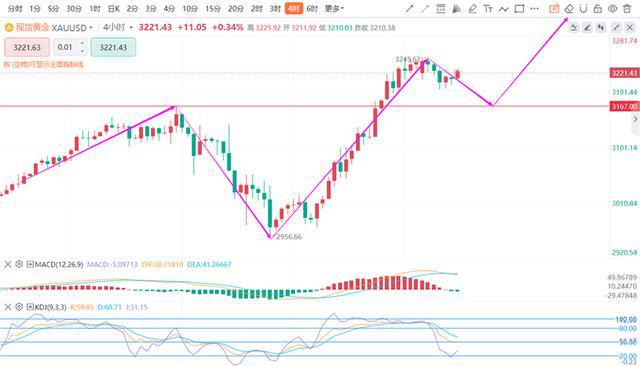The width and height of the screenshot is (640, 366).
Task: Remove the KDJ indicator with X
Action: 8,307
